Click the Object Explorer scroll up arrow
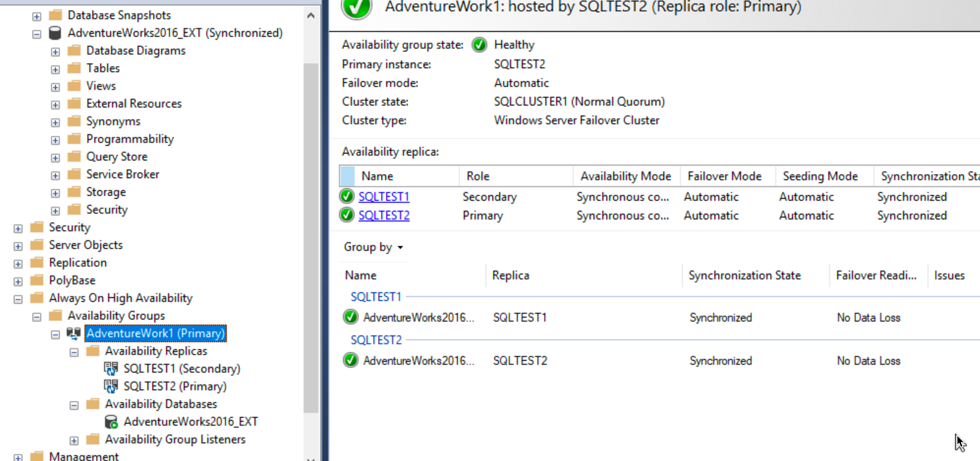The image size is (980, 461). point(311,15)
